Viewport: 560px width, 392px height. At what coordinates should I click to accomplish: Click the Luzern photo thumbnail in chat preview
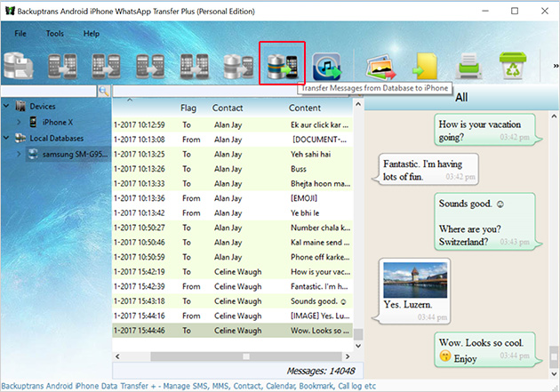[415, 280]
